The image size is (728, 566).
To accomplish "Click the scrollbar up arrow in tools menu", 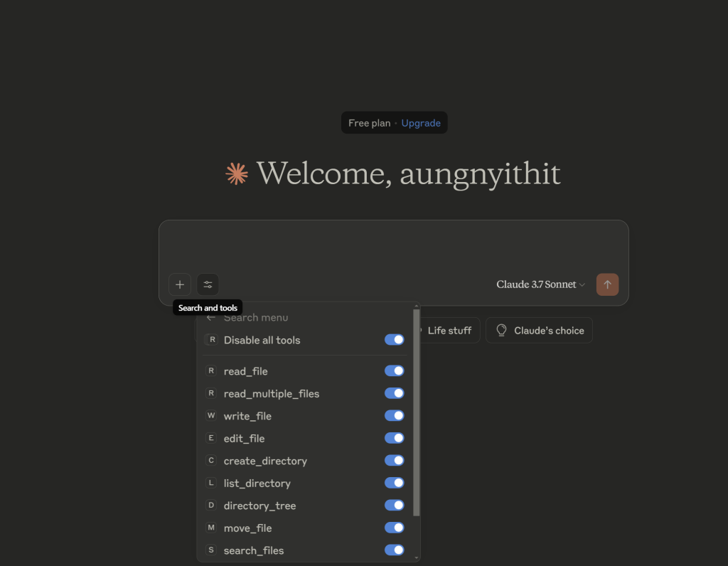I will (417, 306).
